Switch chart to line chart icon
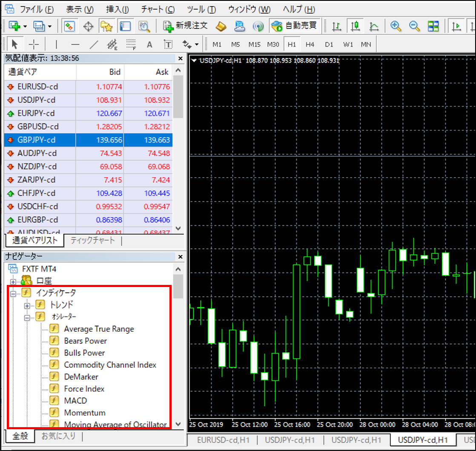 [374, 26]
